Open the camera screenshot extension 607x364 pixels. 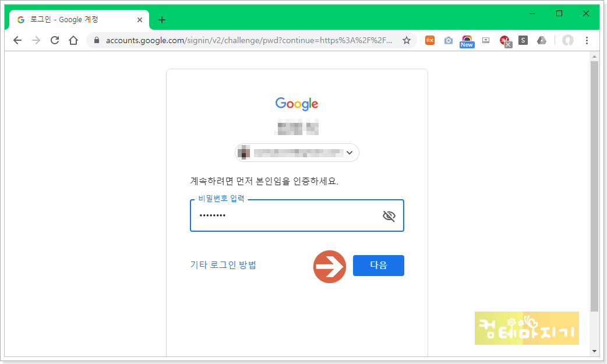[449, 40]
